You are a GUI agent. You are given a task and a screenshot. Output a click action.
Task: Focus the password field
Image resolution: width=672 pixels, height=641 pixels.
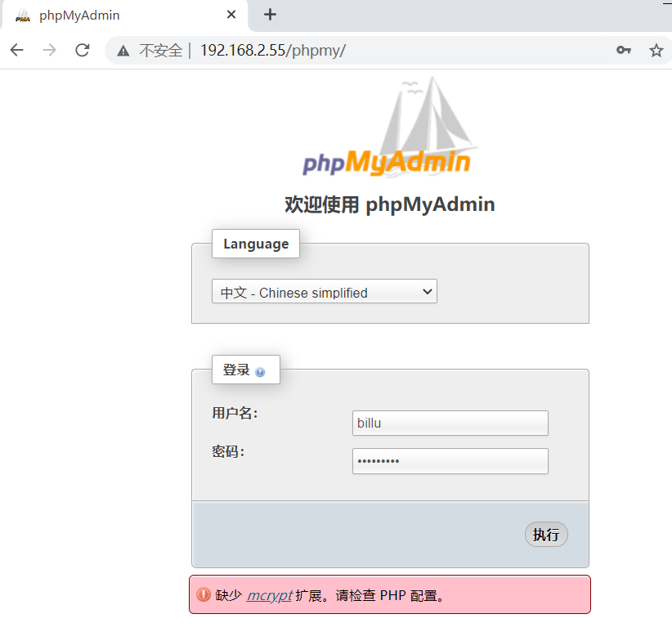click(450, 461)
